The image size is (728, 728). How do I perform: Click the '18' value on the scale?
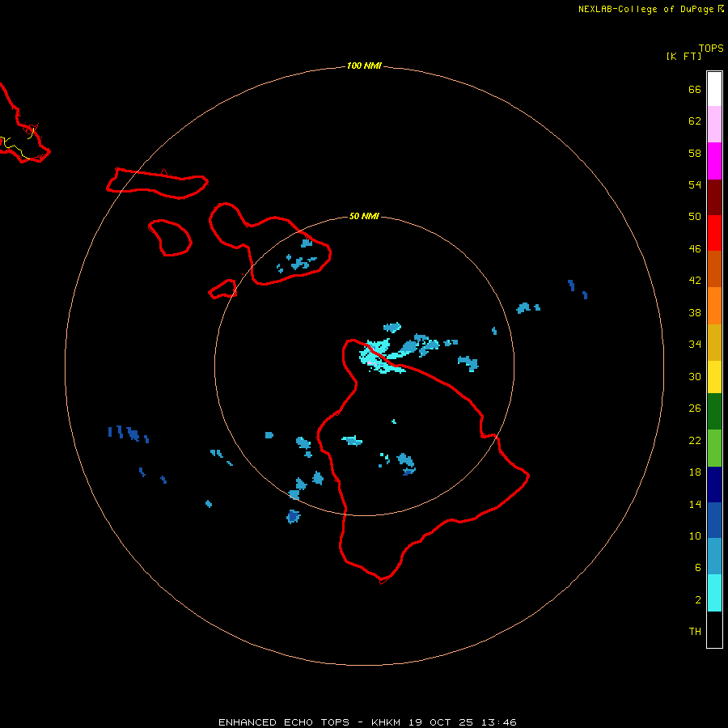tap(695, 472)
